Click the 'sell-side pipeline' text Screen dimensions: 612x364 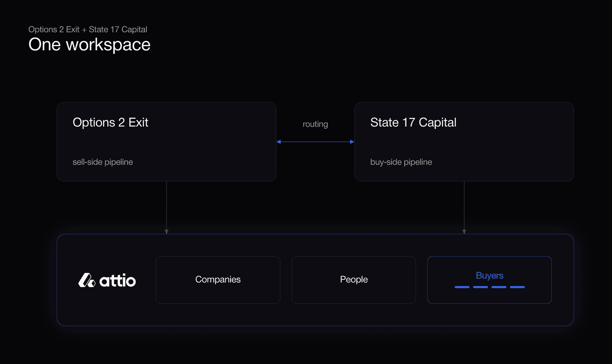[103, 162]
